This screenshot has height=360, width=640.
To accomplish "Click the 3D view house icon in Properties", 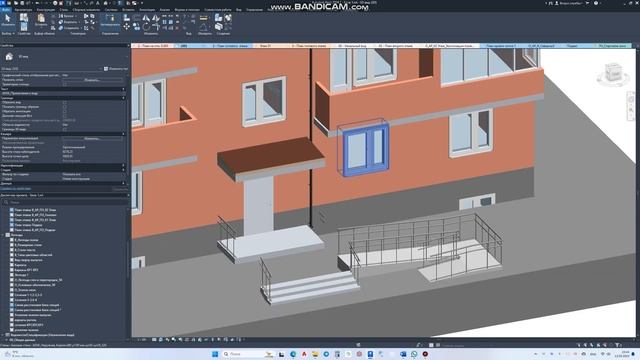I will point(9,57).
